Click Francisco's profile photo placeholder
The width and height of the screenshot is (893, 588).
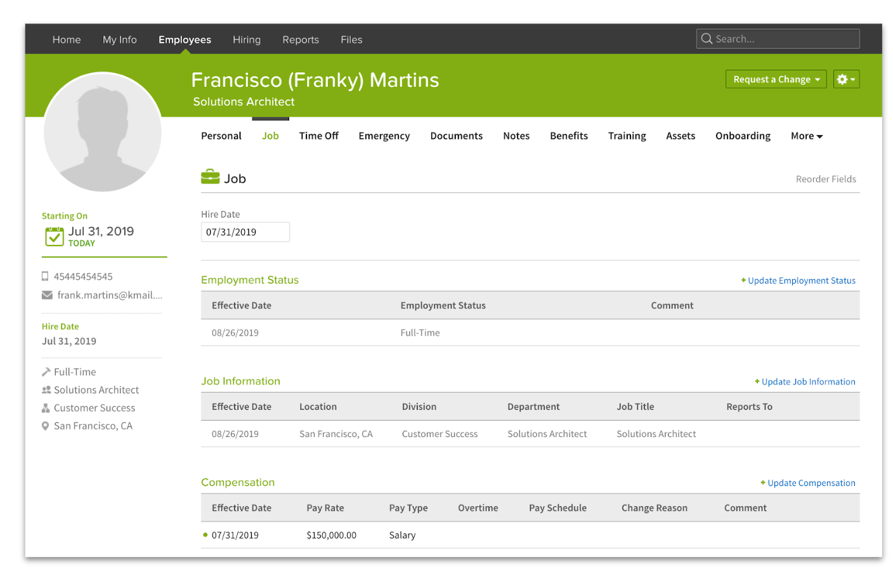102,131
